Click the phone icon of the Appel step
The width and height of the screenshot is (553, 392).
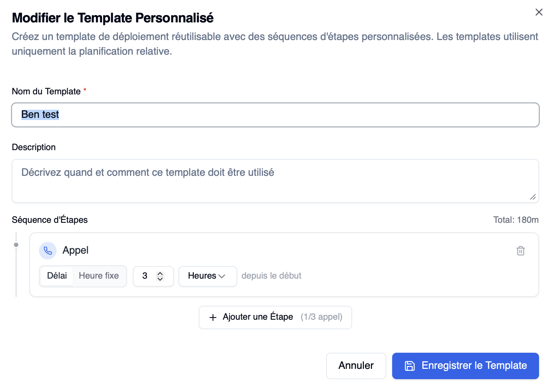pyautogui.click(x=48, y=251)
